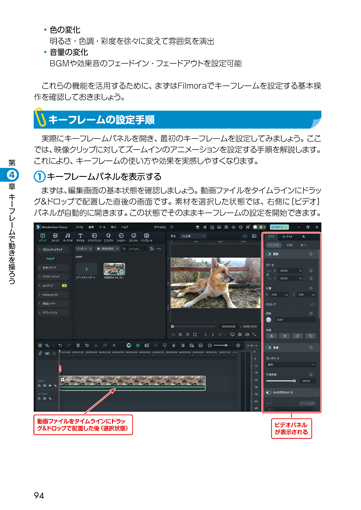Adjust the opacity slider in video panel
The width and height of the screenshot is (361, 510).
coord(281,381)
